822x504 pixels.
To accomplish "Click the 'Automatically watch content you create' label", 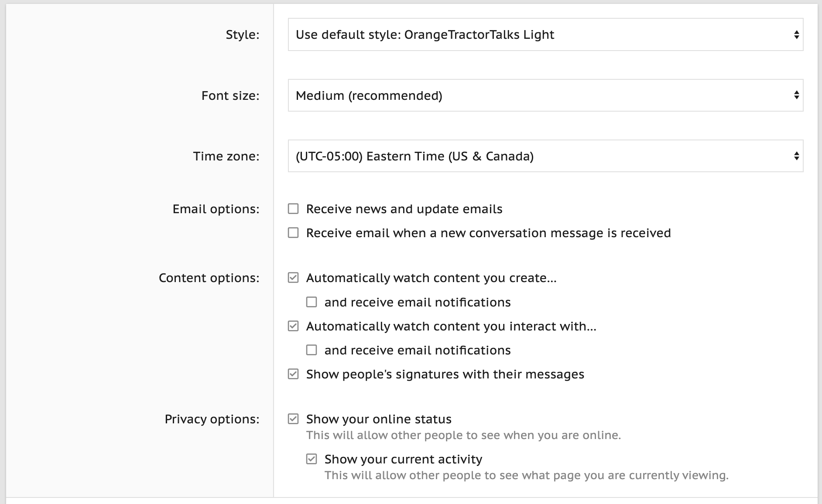I will click(431, 278).
